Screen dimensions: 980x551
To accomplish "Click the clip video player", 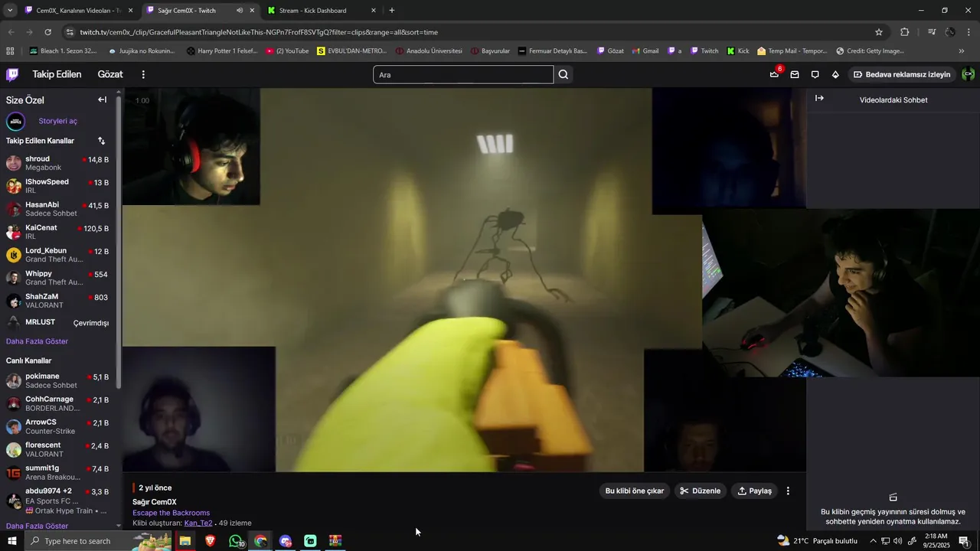I will [x=464, y=280].
